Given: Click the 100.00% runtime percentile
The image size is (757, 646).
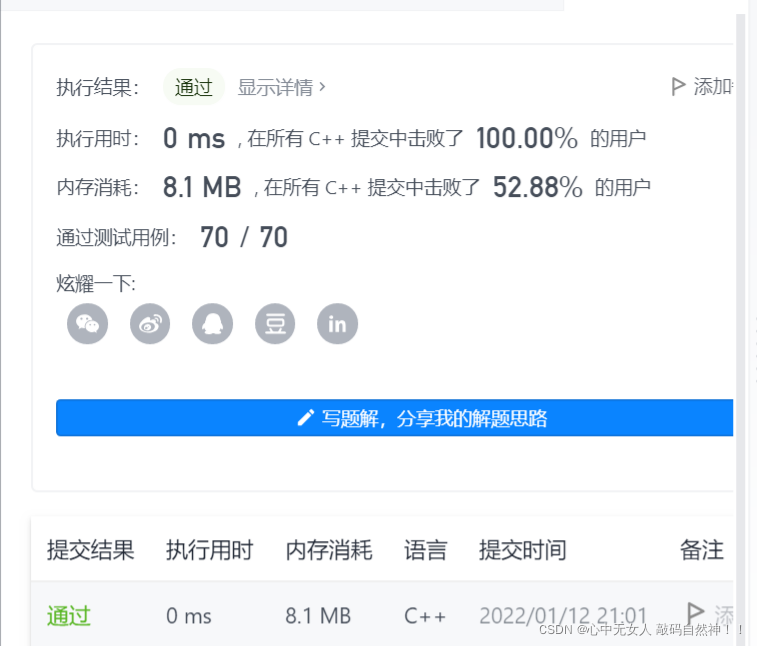Looking at the screenshot, I should pos(527,138).
